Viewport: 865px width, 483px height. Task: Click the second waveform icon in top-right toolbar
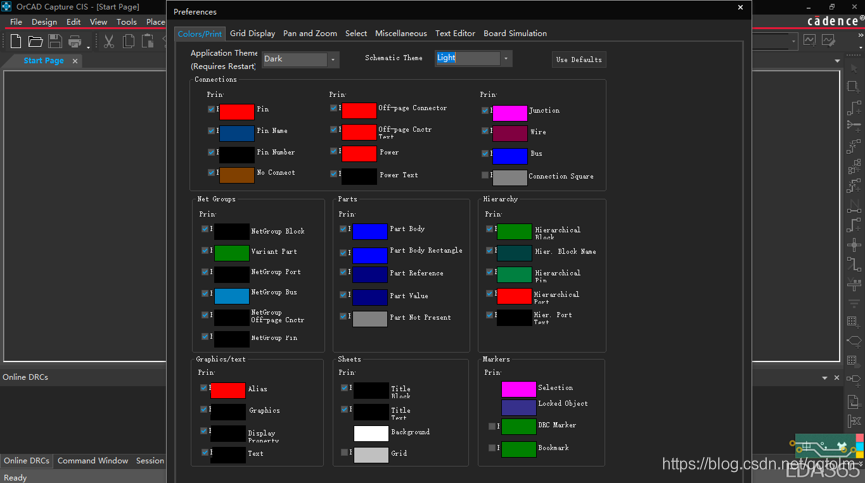[828, 40]
